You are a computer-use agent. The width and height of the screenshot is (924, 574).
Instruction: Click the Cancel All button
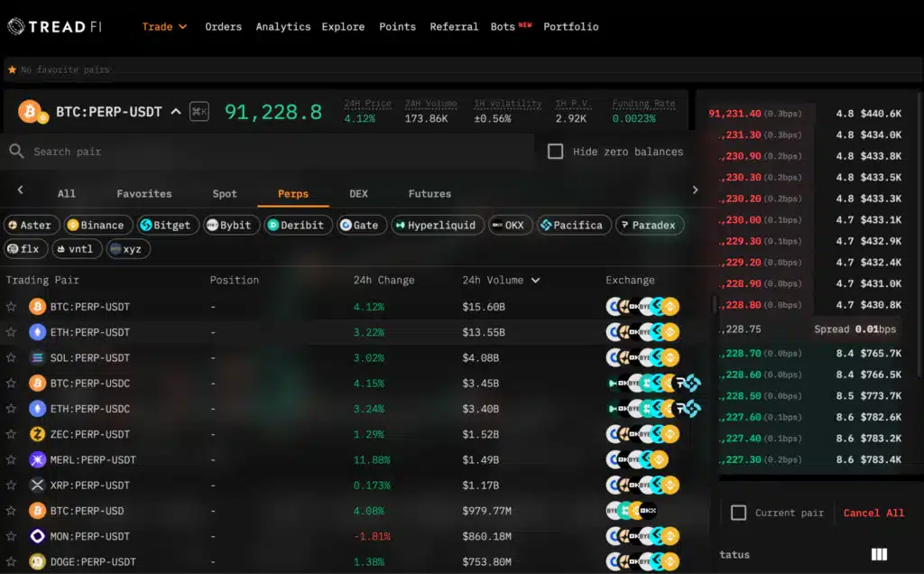pyautogui.click(x=873, y=512)
